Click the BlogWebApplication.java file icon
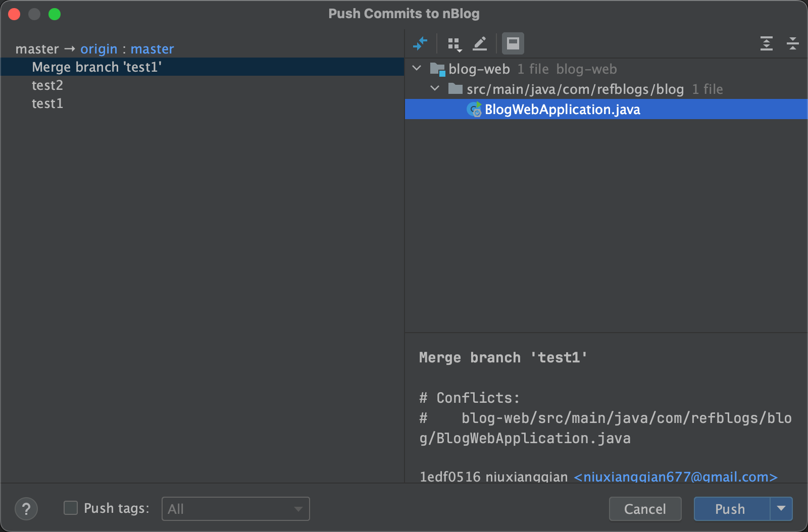This screenshot has width=808, height=532. tap(474, 110)
